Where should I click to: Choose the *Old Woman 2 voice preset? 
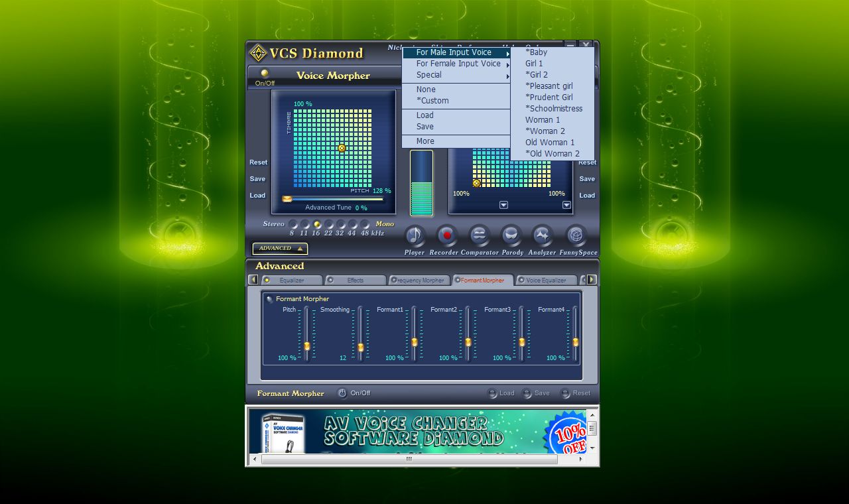(553, 154)
